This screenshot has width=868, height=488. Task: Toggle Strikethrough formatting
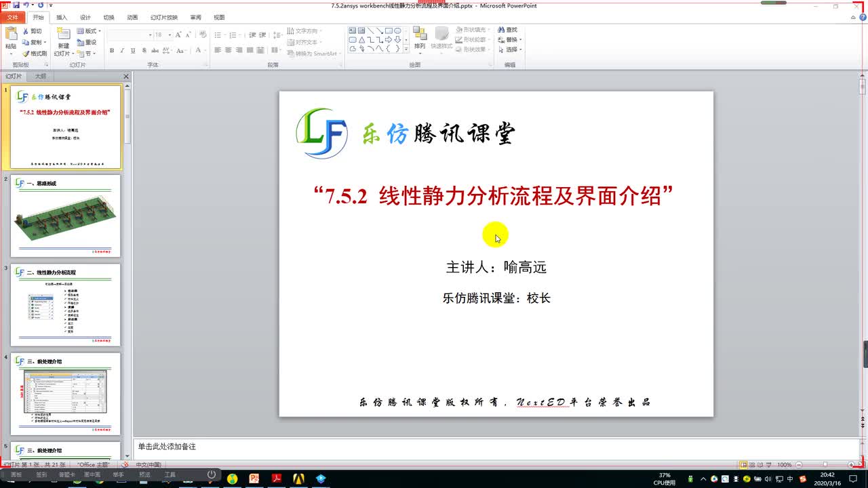[x=155, y=50]
